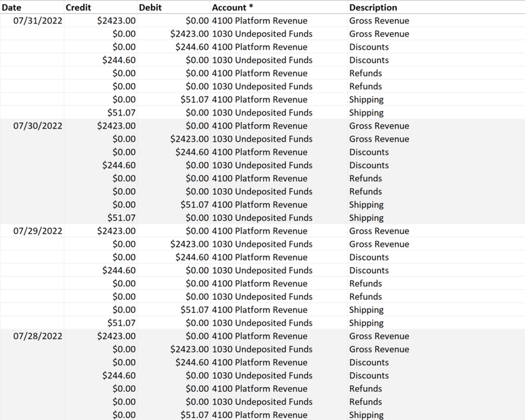This screenshot has height=420, width=525.
Task: Select $0.00 debit in the 07/29/2022 row
Action: click(198, 231)
